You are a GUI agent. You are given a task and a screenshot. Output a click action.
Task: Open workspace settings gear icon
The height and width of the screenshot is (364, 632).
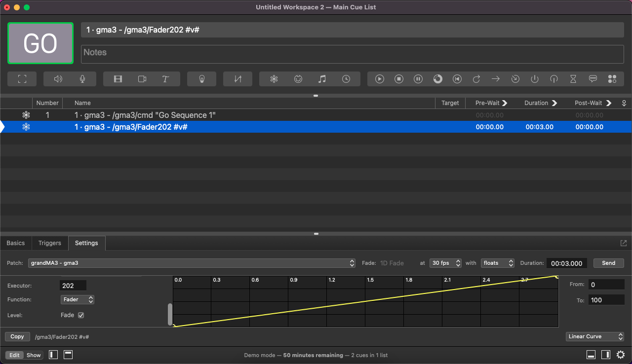[621, 355]
